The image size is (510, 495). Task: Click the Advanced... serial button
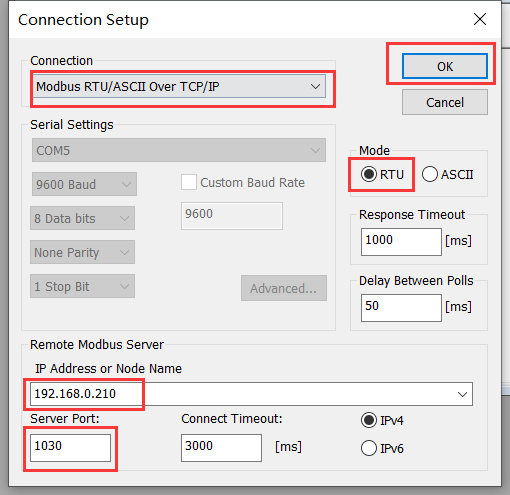(x=284, y=288)
